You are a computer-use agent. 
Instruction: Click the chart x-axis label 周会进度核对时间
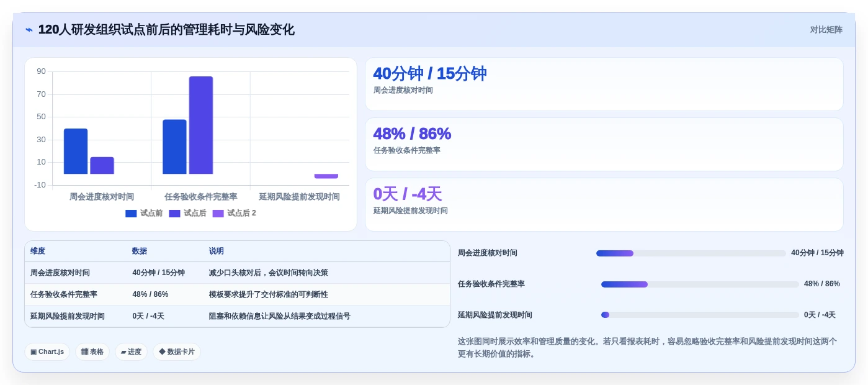click(x=102, y=197)
